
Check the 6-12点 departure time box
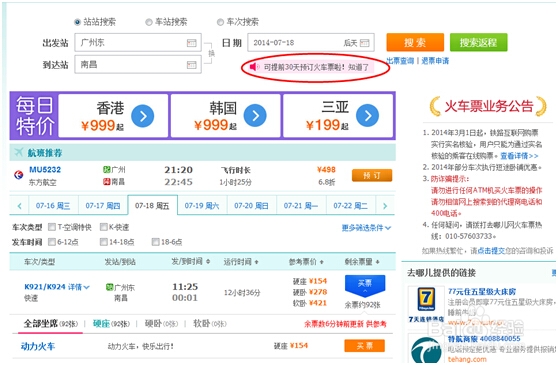click(52, 242)
